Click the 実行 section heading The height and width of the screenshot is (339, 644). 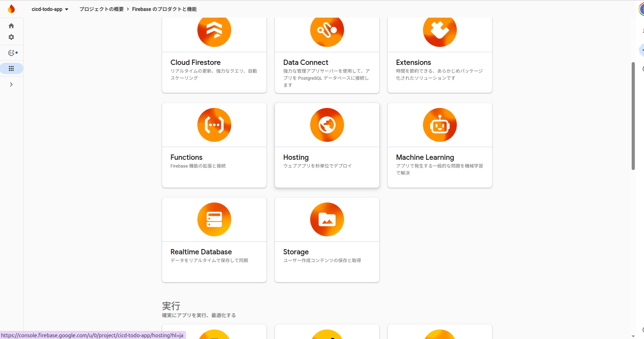(x=171, y=306)
